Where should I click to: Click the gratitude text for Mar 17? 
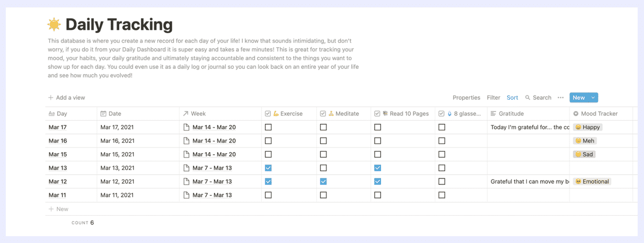pos(530,127)
